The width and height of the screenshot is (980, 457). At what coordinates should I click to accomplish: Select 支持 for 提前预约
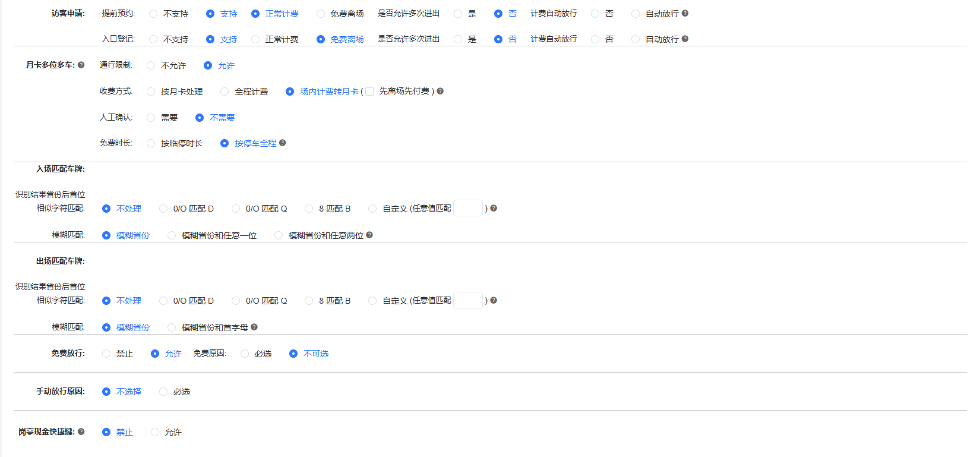click(210, 14)
